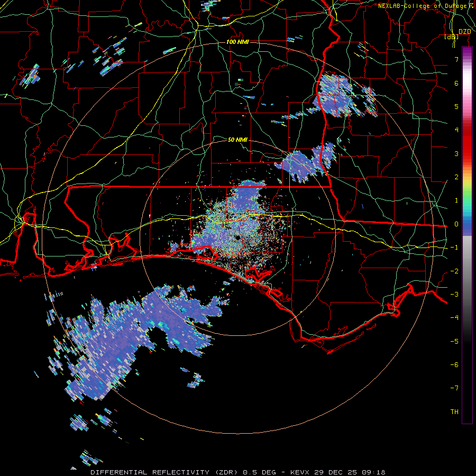The height and width of the screenshot is (476, 476).
Task: Click the "NEXLAB-College of DuPage" credit text
Action: tap(422, 6)
